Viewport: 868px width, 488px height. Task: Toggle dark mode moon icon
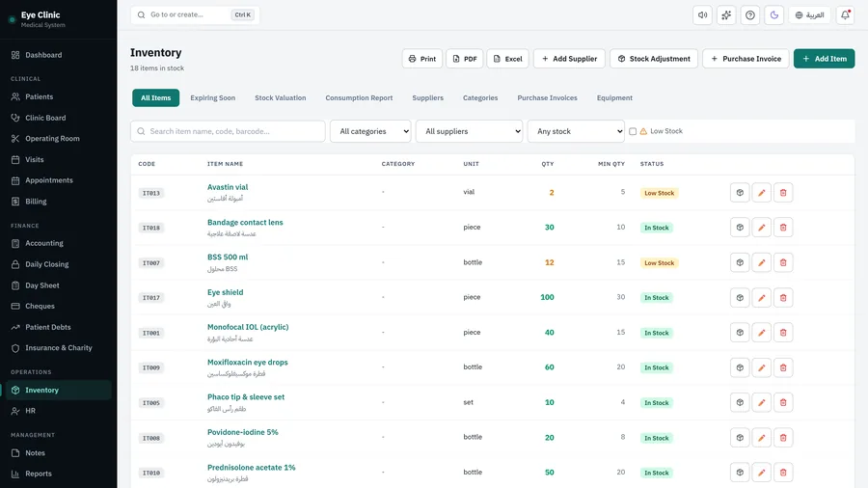click(x=773, y=14)
